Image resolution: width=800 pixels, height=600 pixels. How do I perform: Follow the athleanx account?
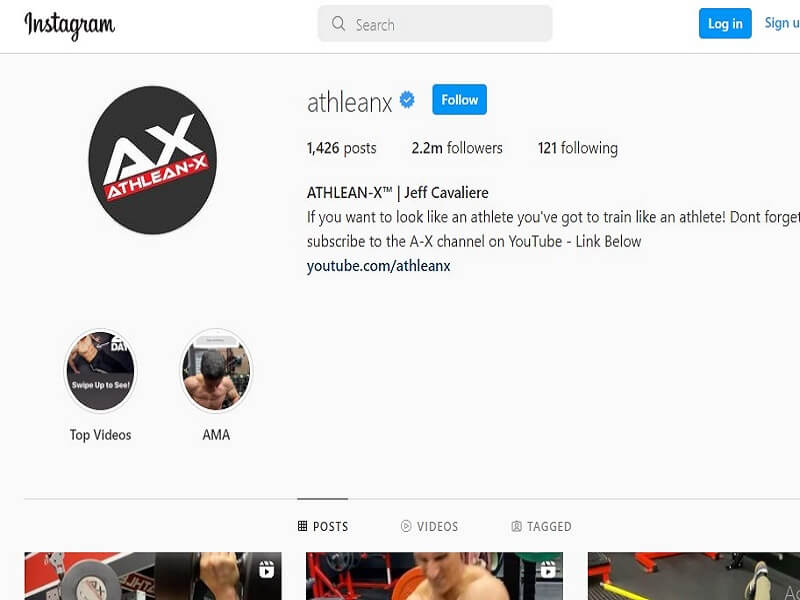tap(459, 99)
